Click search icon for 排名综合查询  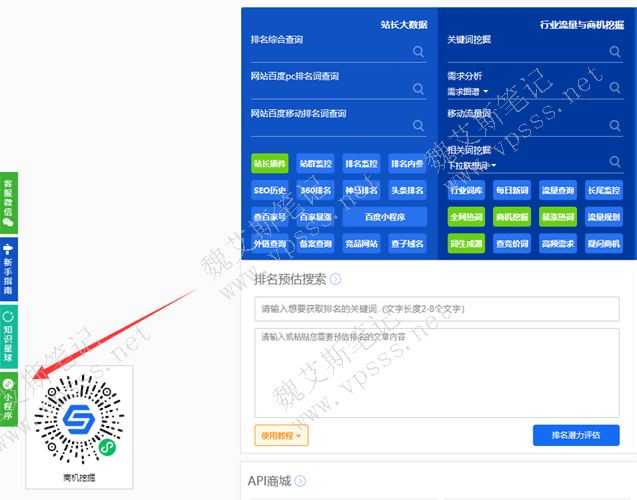[418, 52]
